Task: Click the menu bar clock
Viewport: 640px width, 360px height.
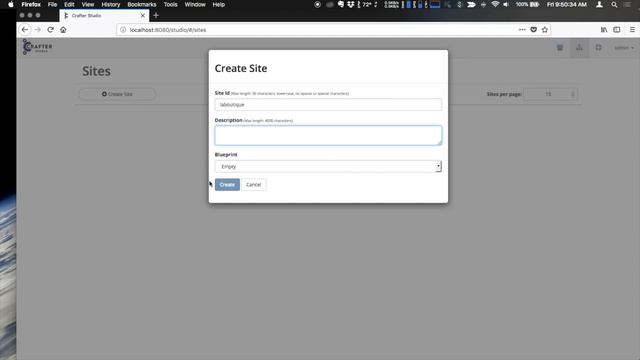Action: point(567,4)
